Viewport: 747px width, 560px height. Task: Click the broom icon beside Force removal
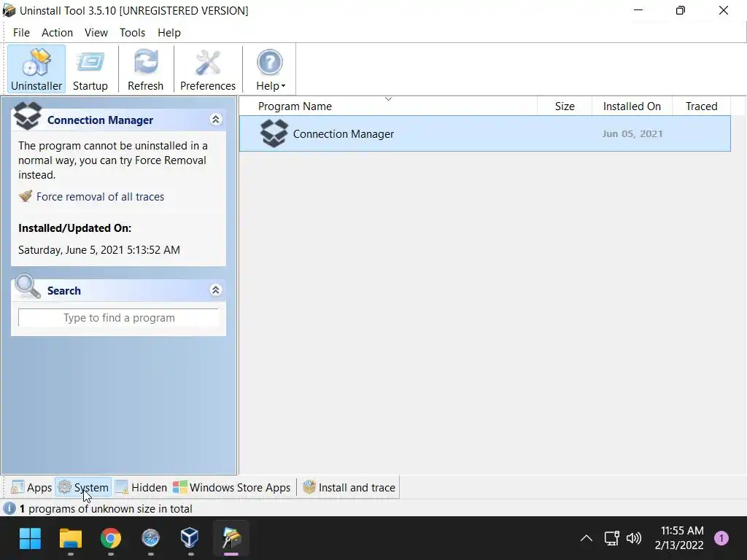(26, 196)
